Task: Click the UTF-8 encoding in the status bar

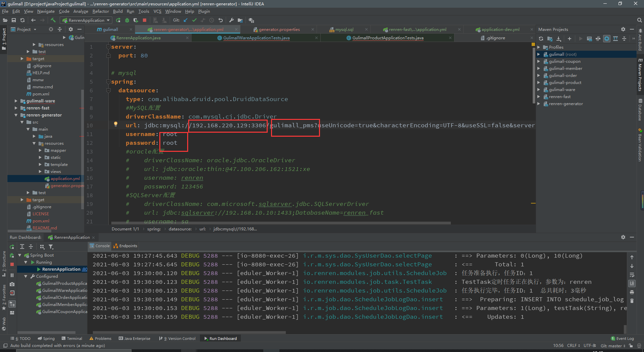Action: pos(590,346)
